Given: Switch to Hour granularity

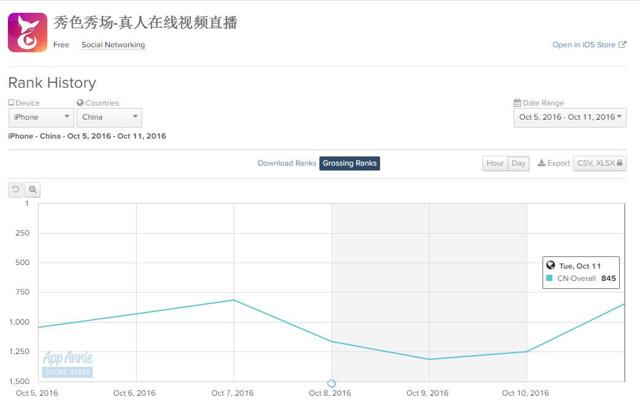Looking at the screenshot, I should point(495,163).
